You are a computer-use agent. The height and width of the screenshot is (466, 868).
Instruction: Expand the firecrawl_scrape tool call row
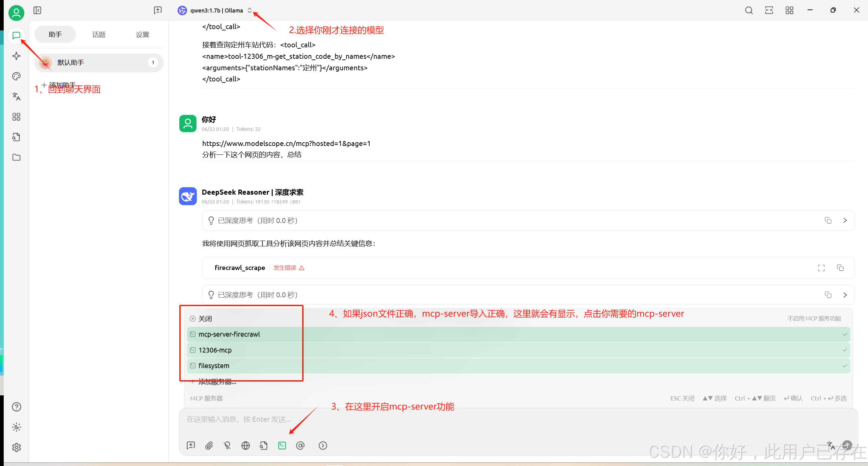click(x=528, y=268)
